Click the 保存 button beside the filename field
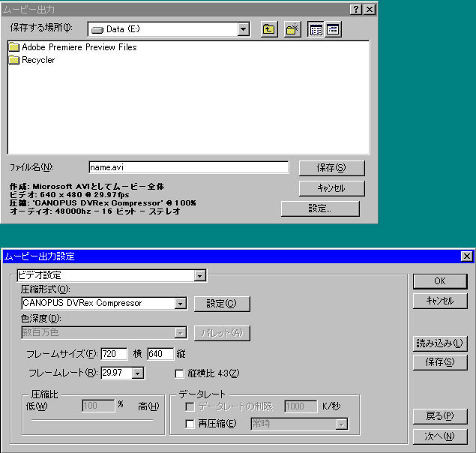 coord(331,168)
